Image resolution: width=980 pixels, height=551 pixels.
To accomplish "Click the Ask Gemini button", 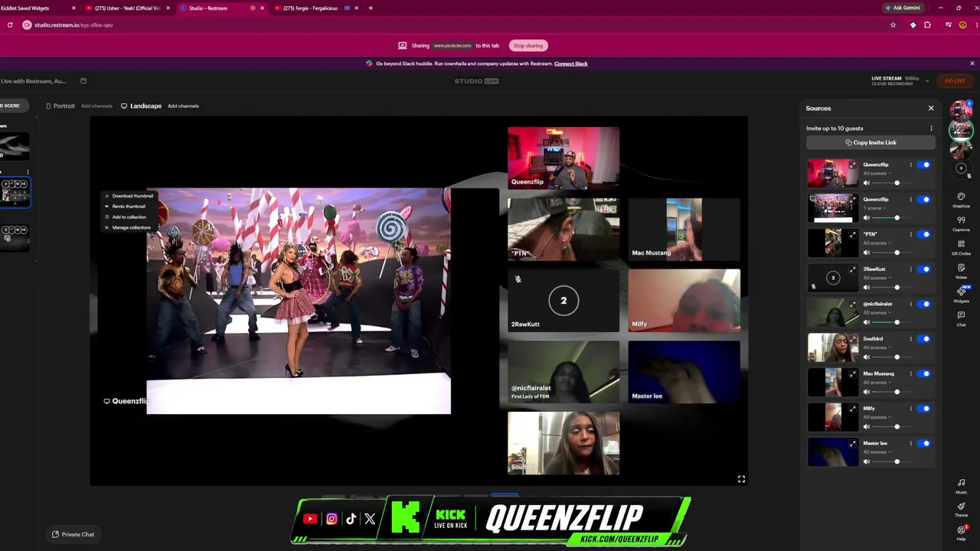I will click(x=903, y=8).
